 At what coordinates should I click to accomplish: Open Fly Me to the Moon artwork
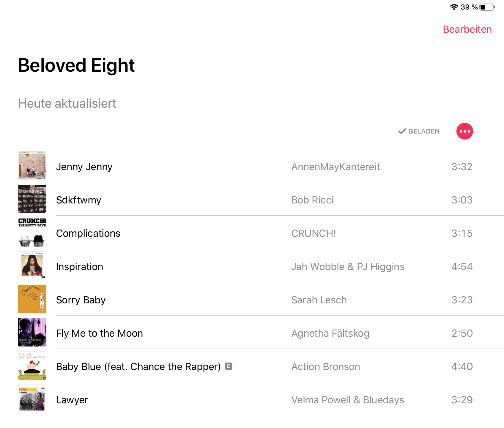(32, 332)
